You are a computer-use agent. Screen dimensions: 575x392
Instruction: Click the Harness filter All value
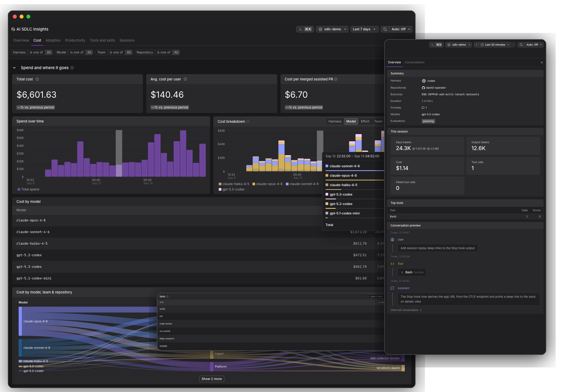point(49,53)
